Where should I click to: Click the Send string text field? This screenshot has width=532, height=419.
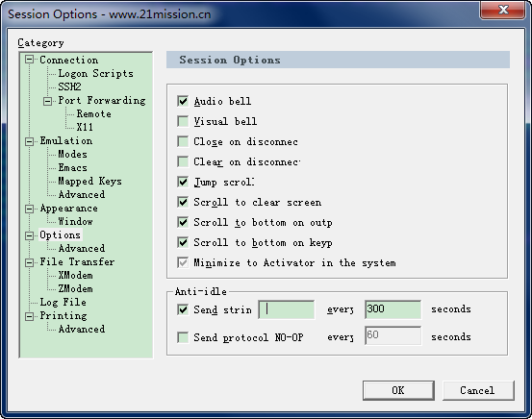[287, 309]
